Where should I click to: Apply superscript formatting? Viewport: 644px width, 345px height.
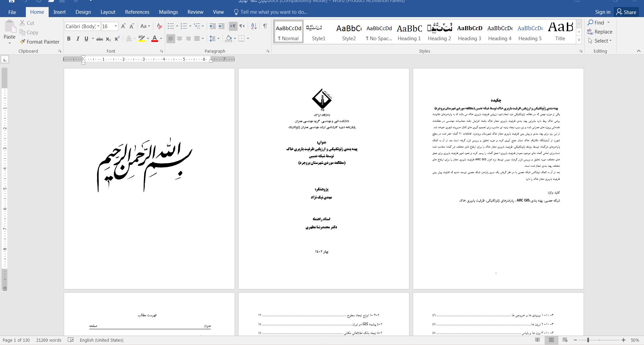(117, 39)
